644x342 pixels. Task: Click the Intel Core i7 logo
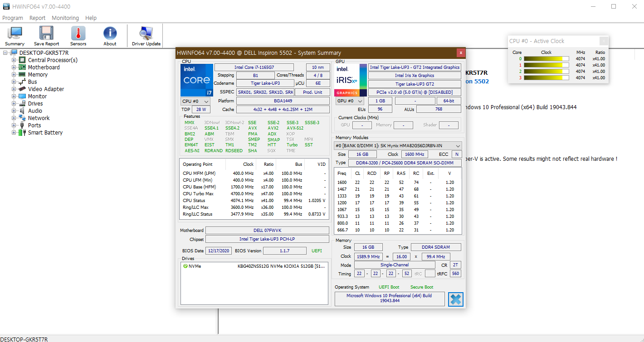click(x=197, y=80)
